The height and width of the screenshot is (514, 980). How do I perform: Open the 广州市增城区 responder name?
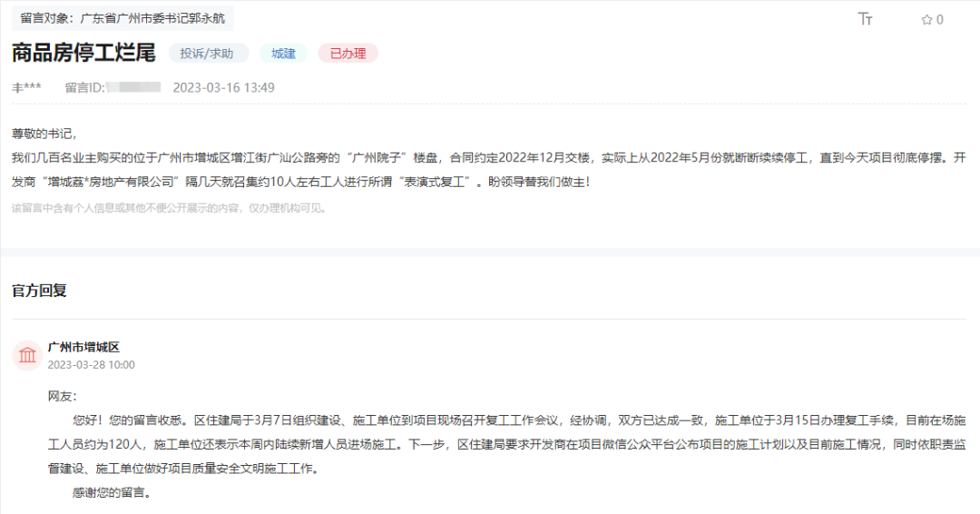click(83, 347)
